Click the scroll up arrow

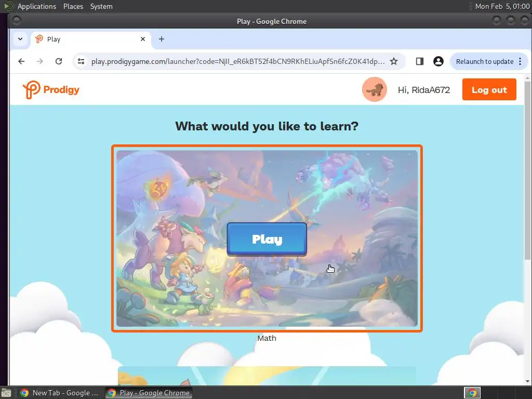click(x=527, y=78)
